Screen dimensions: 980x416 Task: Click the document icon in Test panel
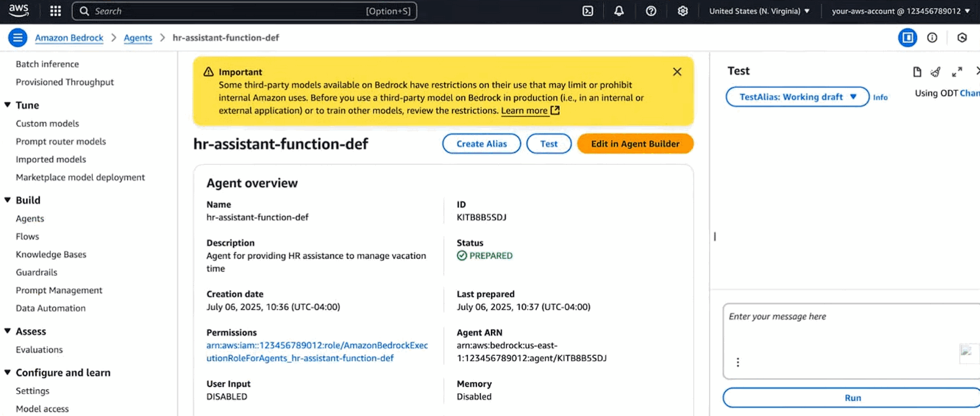point(917,72)
